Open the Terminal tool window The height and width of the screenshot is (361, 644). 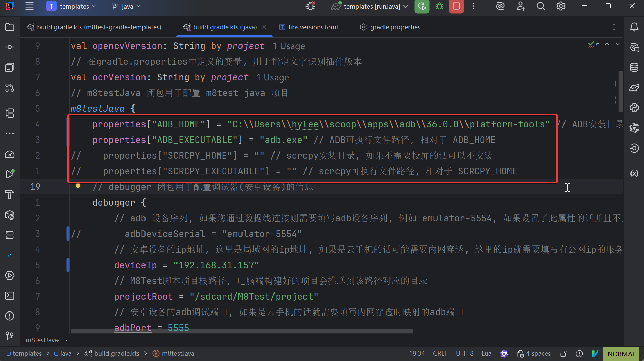(x=10, y=296)
